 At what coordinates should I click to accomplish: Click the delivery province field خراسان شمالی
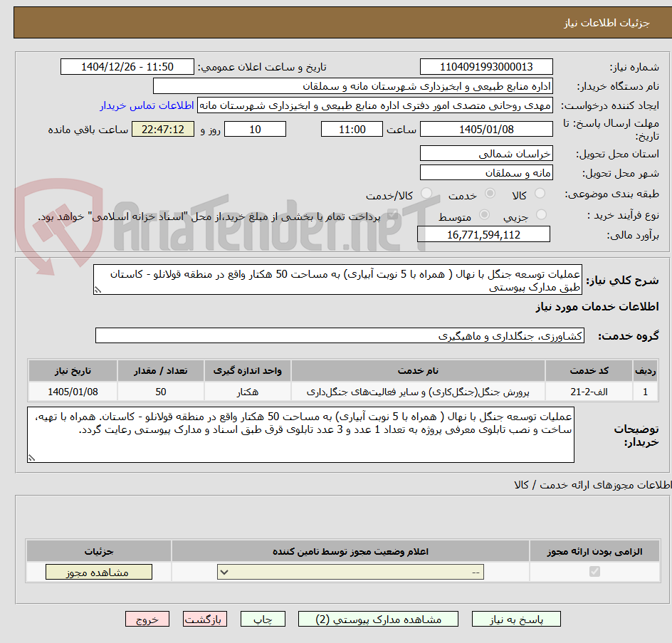point(486,154)
